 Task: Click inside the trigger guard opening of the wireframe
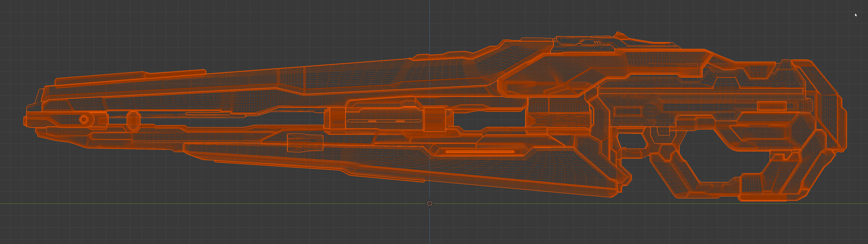[x=632, y=141]
